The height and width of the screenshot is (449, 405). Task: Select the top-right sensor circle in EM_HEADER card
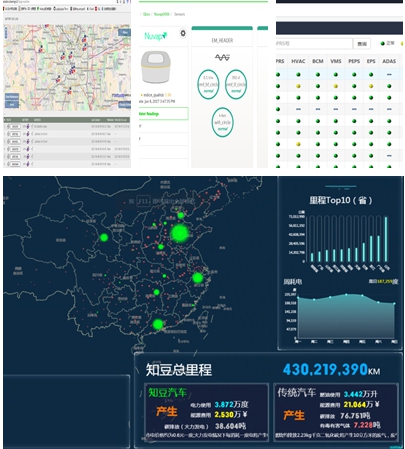[x=236, y=84]
